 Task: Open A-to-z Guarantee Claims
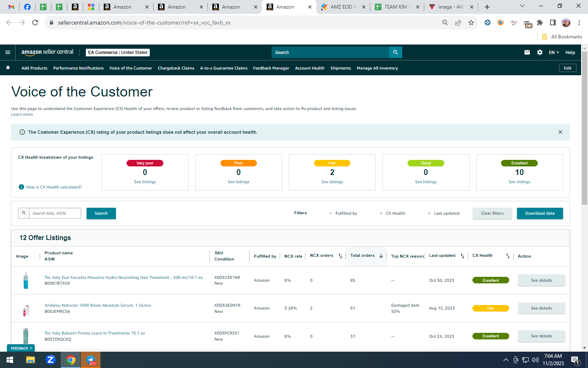(224, 68)
